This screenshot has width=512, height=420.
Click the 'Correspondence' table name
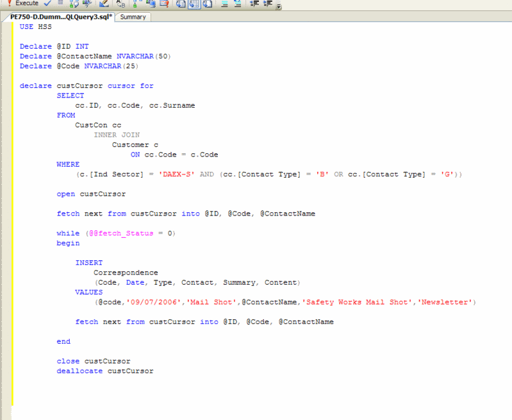[x=126, y=273]
